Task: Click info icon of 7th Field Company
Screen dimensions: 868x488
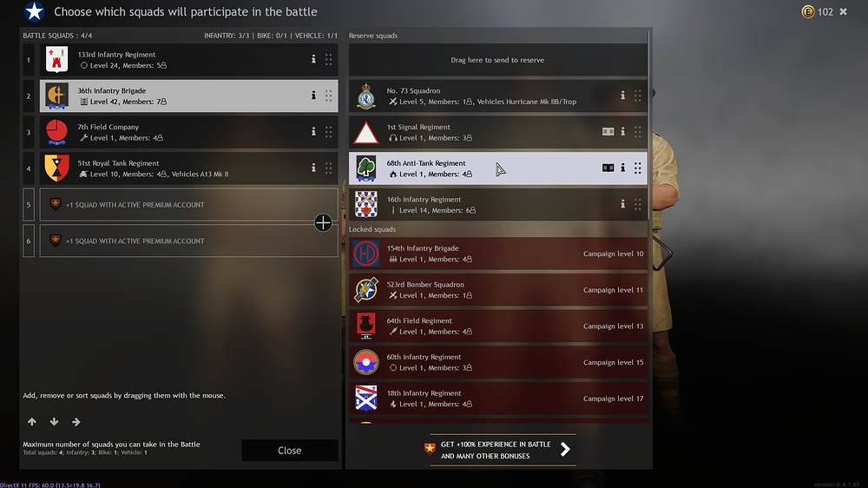Action: point(313,131)
